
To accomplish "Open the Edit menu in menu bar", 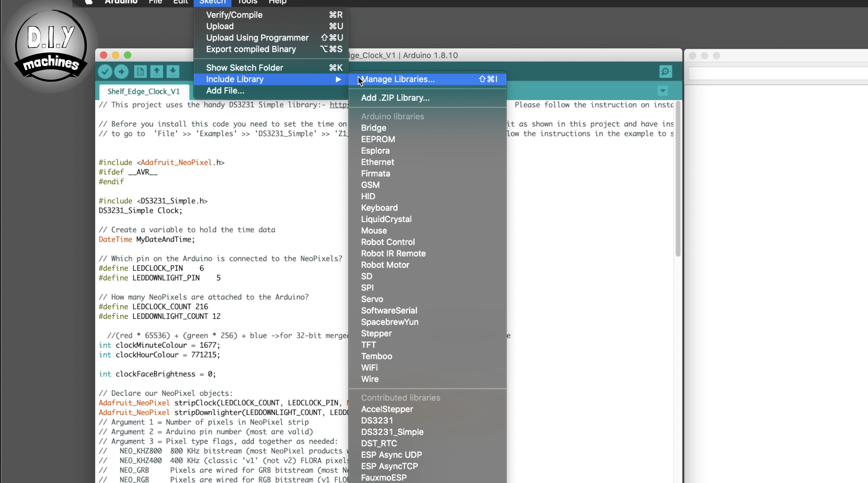I will pyautogui.click(x=180, y=2).
